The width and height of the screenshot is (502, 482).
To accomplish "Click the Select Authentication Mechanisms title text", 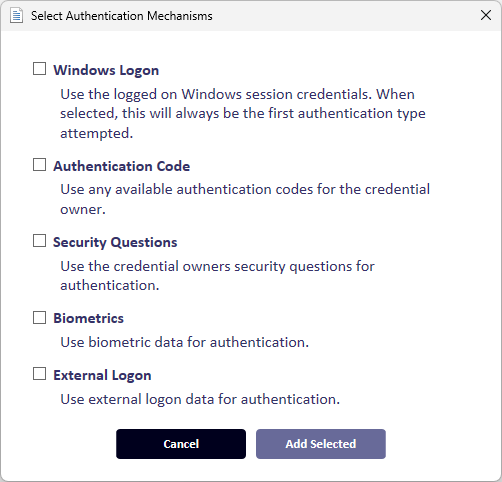I will 122,16.
